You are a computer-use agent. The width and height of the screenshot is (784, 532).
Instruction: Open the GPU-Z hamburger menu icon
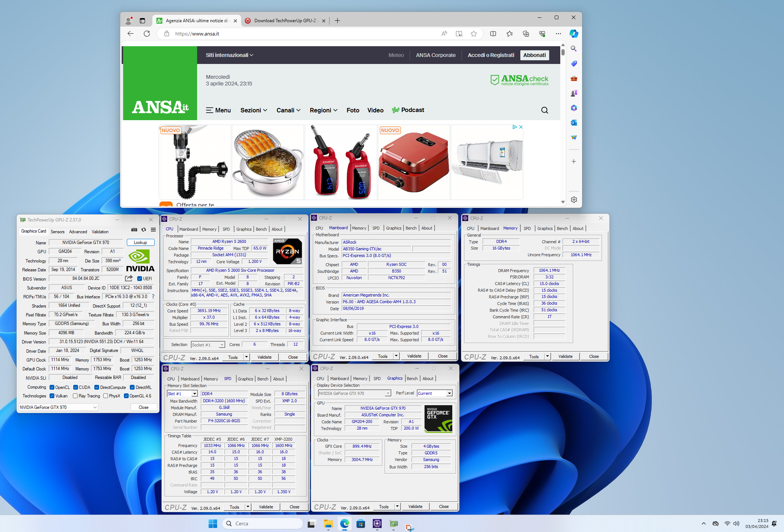tap(153, 230)
